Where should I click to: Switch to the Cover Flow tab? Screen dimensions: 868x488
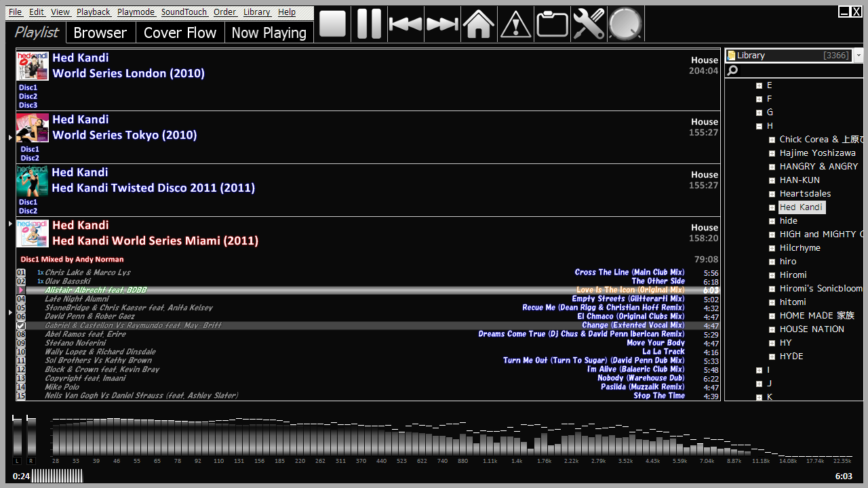pos(180,33)
